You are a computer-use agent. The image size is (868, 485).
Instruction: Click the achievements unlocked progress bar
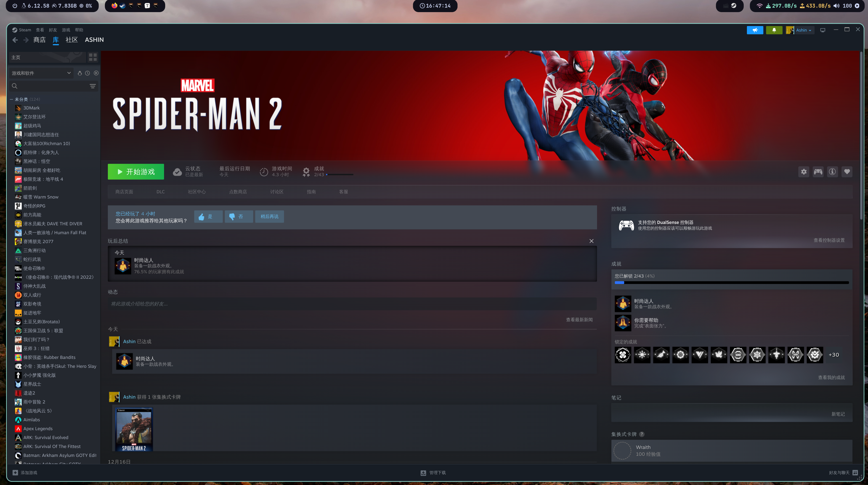(x=732, y=283)
